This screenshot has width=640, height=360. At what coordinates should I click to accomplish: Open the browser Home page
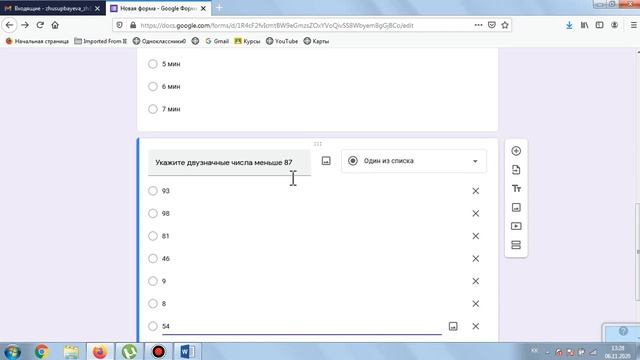tap(55, 25)
